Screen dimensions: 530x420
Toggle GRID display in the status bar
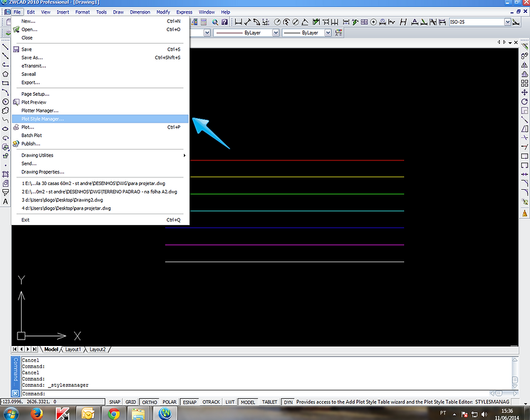point(130,402)
